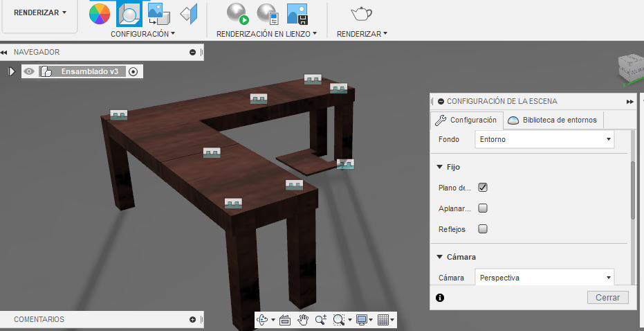
Task: Select the Texture Map Controls icon
Action: click(x=189, y=14)
